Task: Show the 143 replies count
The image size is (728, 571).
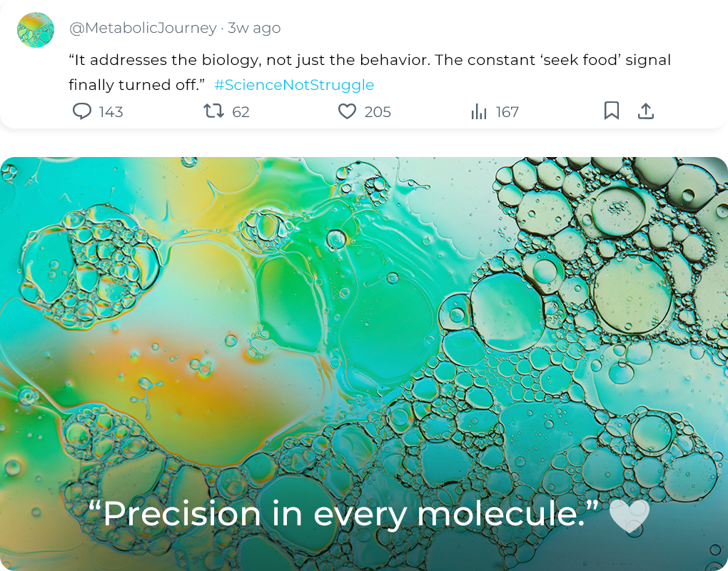Action: [111, 112]
